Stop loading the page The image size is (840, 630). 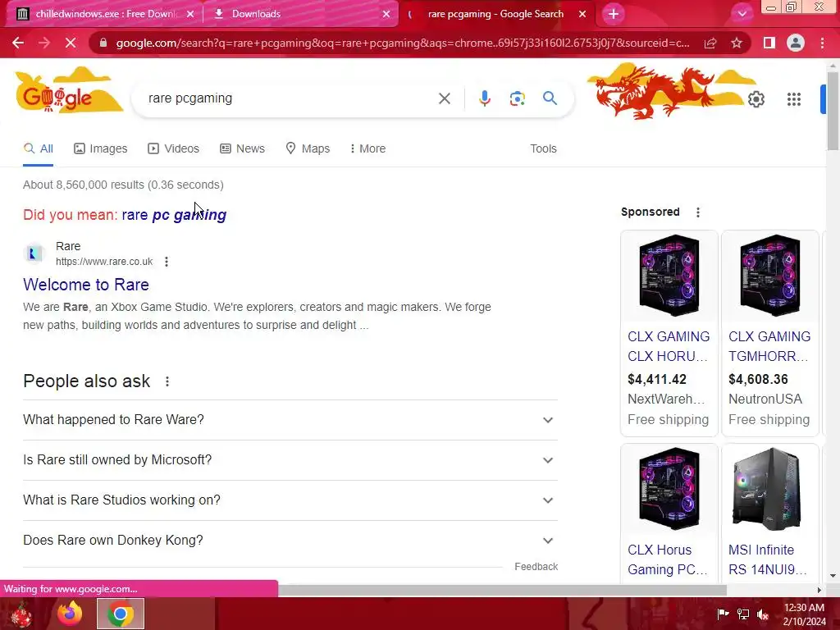(x=71, y=43)
